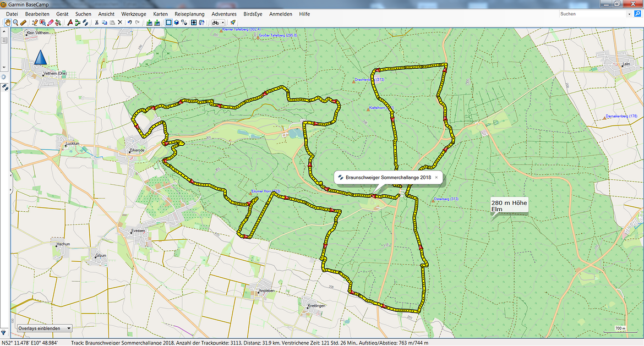
Task: Click the Ampleben town label
Action: coord(266,290)
